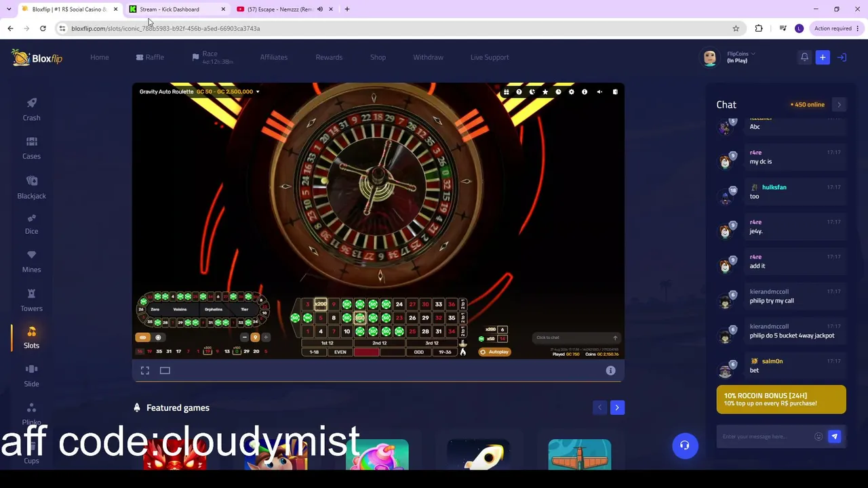Collapse the chat panel arrow

(839, 105)
